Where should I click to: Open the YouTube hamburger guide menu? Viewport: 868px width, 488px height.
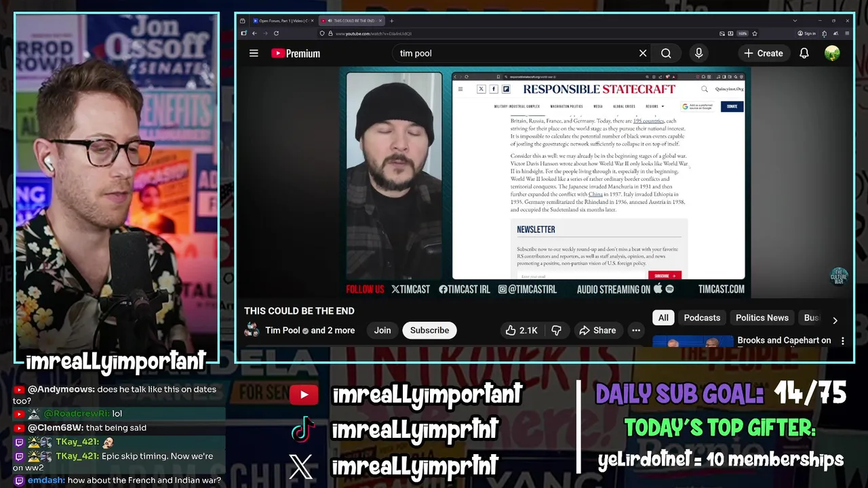click(x=254, y=53)
